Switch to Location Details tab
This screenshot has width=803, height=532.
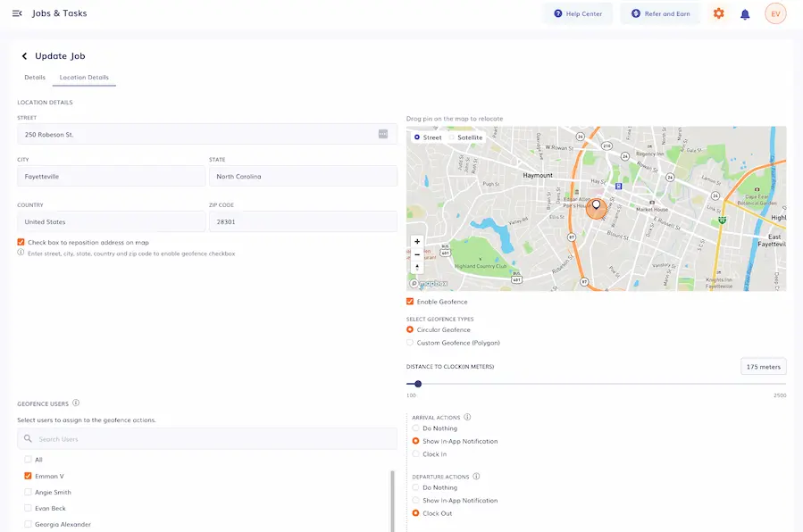(x=84, y=78)
